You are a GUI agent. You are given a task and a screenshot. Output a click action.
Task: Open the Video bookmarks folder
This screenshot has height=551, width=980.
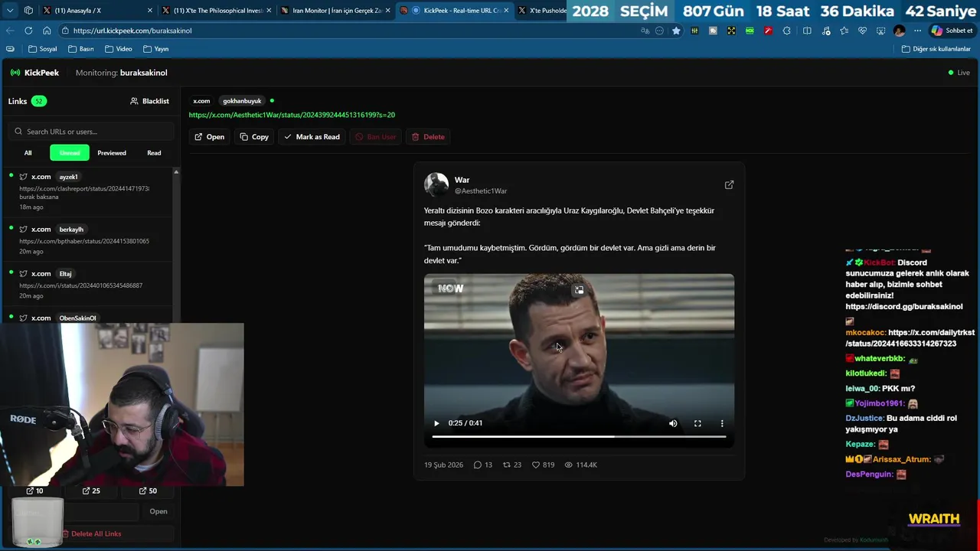(118, 49)
